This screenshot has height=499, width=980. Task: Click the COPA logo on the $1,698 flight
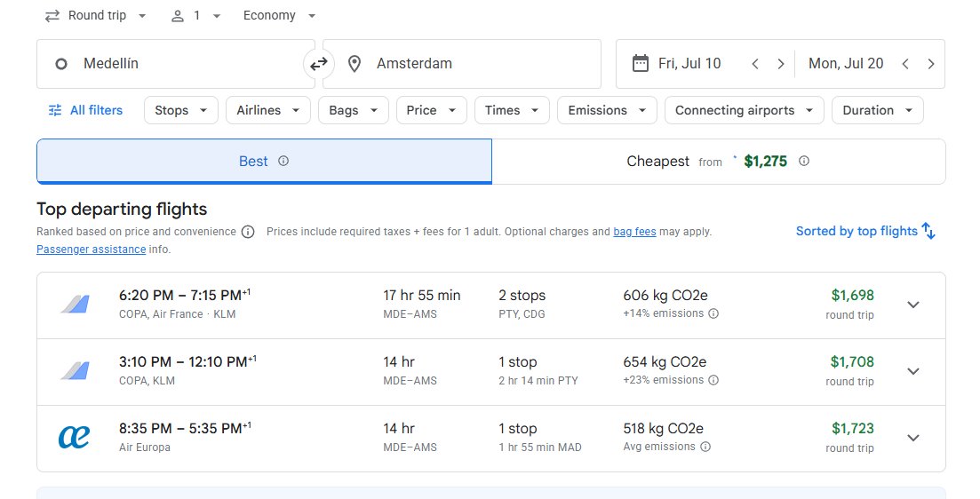pyautogui.click(x=75, y=305)
